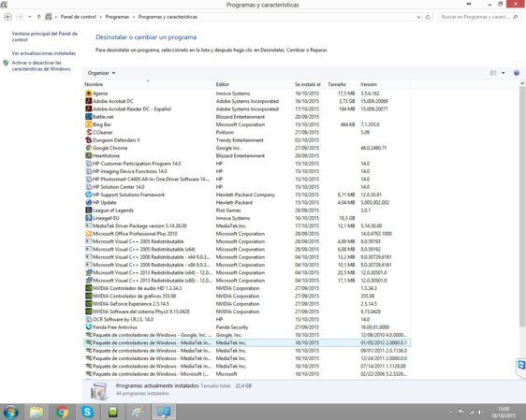Image resolution: width=526 pixels, height=420 pixels.
Task: Click the Panda Free Antivirus icon
Action: point(89,327)
